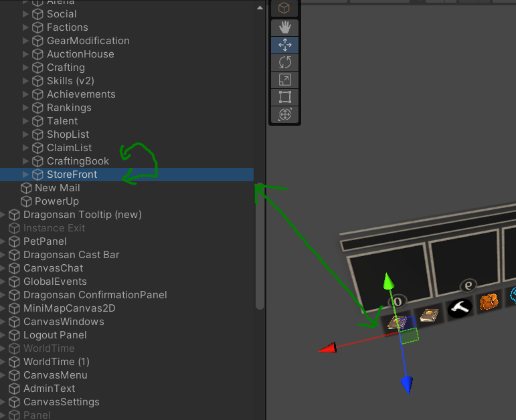Expand the StoreFront object
This screenshot has height=420, width=516.
26,175
